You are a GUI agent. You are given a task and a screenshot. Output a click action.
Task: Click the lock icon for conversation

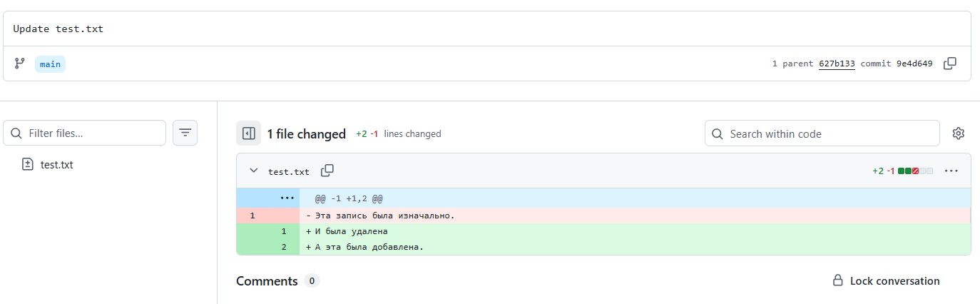pyautogui.click(x=838, y=281)
